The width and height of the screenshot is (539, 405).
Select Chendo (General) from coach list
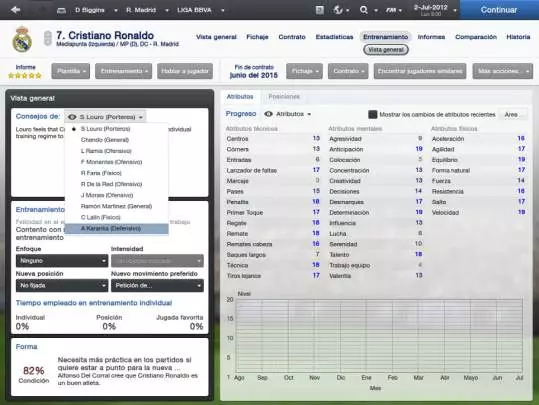click(x=117, y=140)
